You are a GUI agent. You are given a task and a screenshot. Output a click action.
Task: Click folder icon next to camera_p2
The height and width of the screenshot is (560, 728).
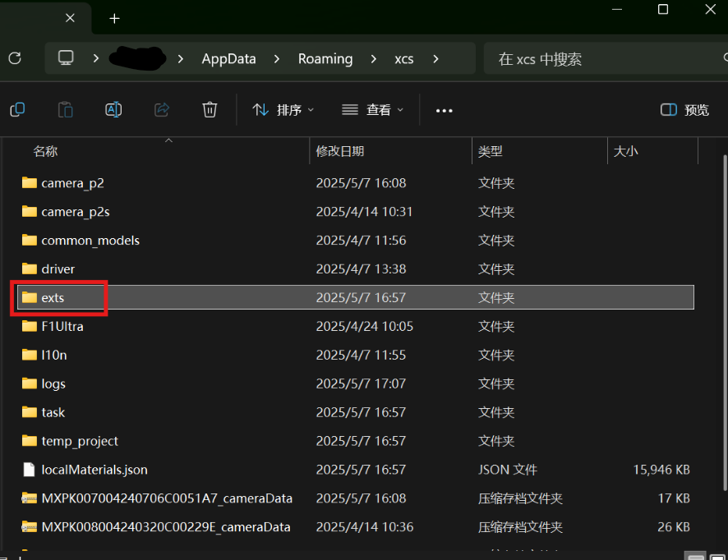(30, 182)
